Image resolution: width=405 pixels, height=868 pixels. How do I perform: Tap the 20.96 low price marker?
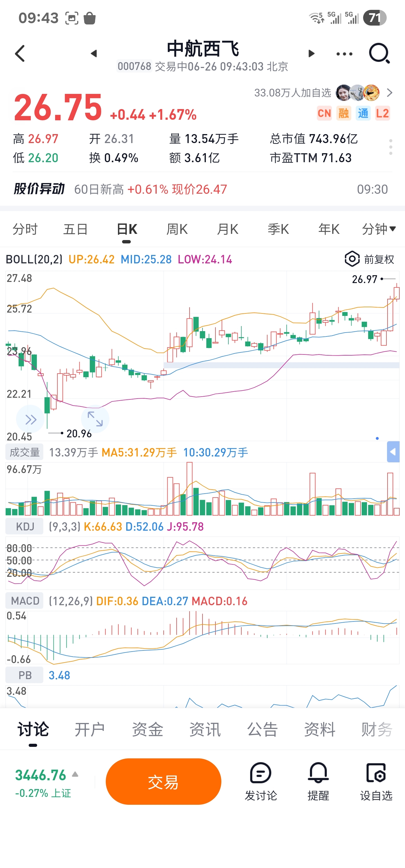coord(79,433)
